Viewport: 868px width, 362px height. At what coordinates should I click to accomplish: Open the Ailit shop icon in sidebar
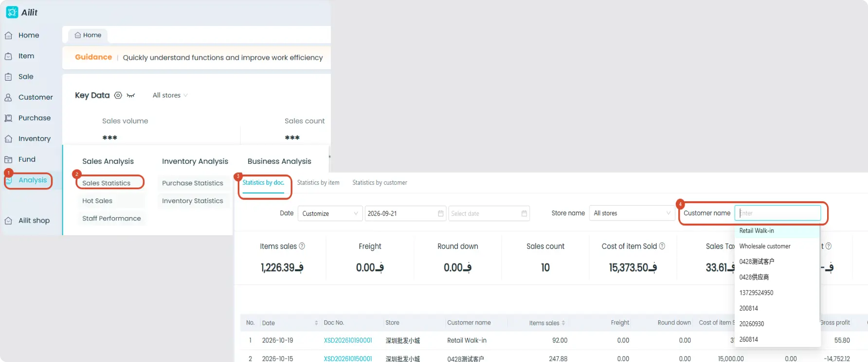[8, 221]
